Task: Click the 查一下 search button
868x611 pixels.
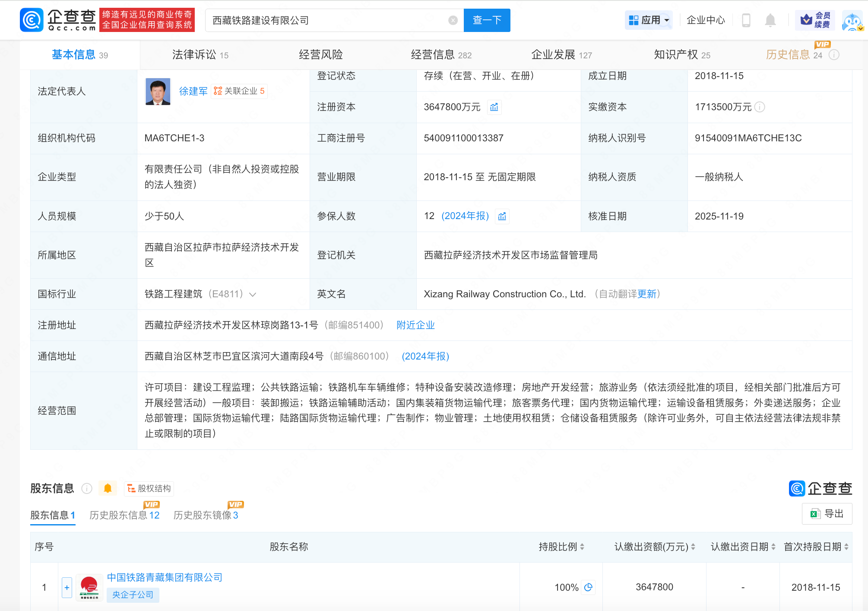Action: point(487,20)
